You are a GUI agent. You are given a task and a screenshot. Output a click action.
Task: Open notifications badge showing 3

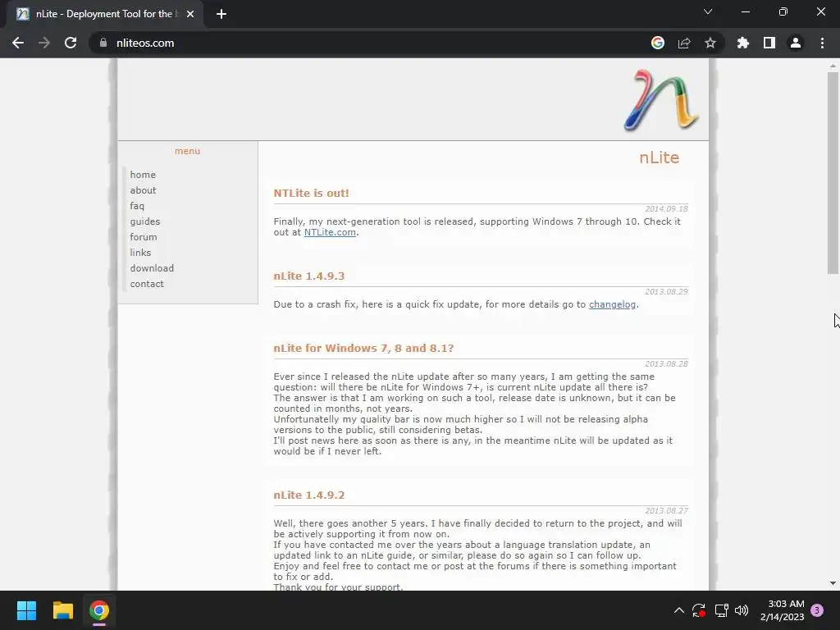[x=817, y=610]
